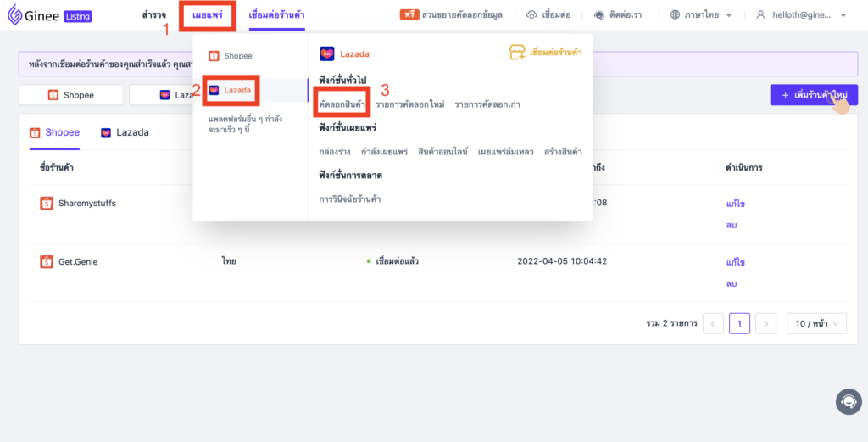Open the เชื่อมต่อร้านค้า top tab

[x=276, y=15]
